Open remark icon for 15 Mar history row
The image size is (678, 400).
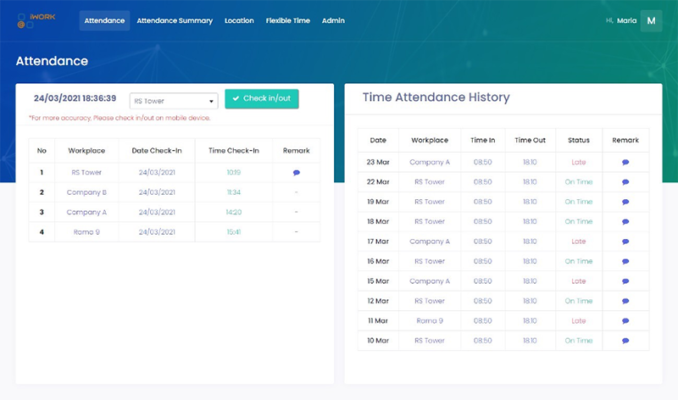coord(625,281)
